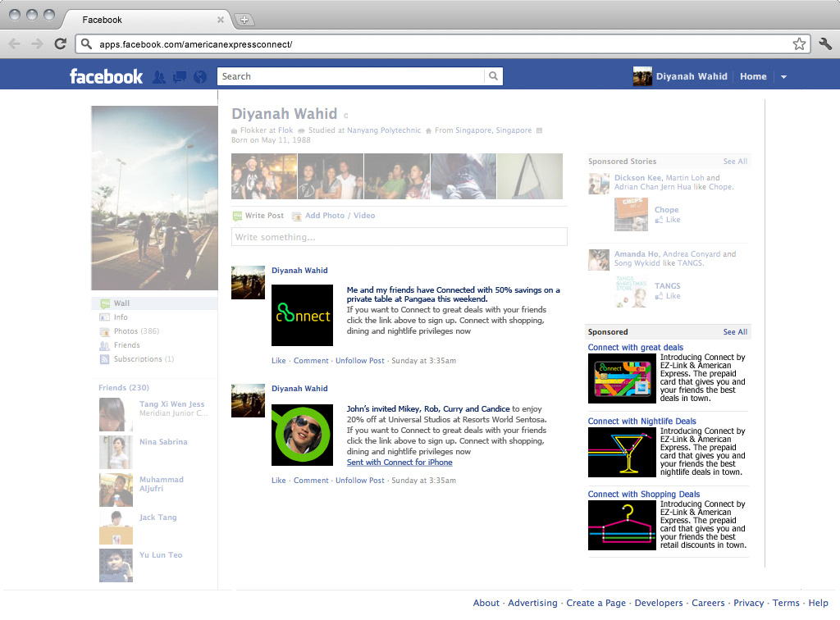Open Subscriptions (1) in sidebar
The width and height of the screenshot is (840, 620).
(144, 358)
